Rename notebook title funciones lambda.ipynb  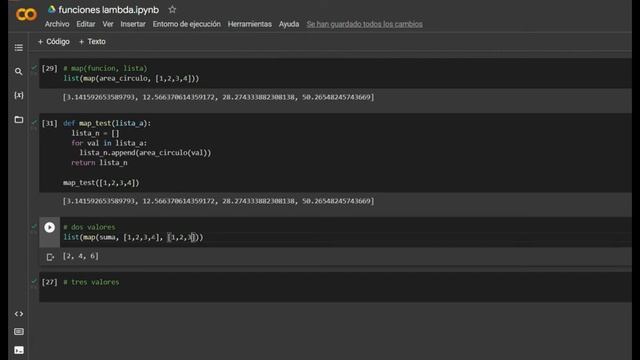[109, 9]
